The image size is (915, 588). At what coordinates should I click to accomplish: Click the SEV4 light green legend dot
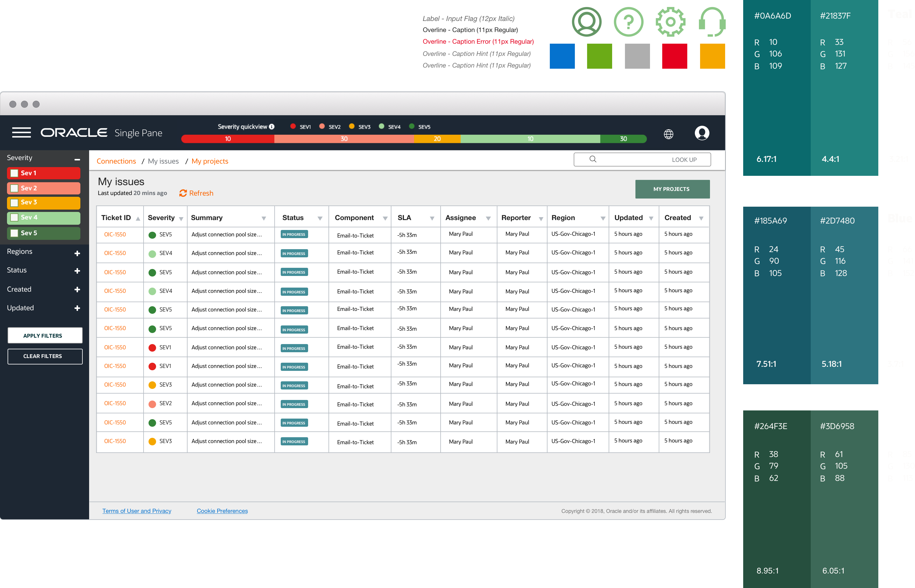tap(381, 126)
